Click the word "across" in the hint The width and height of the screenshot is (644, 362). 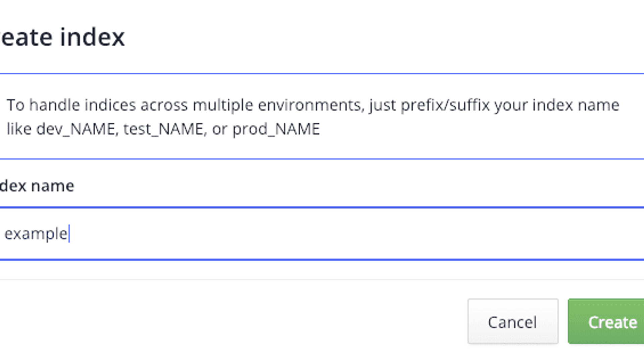(x=164, y=105)
